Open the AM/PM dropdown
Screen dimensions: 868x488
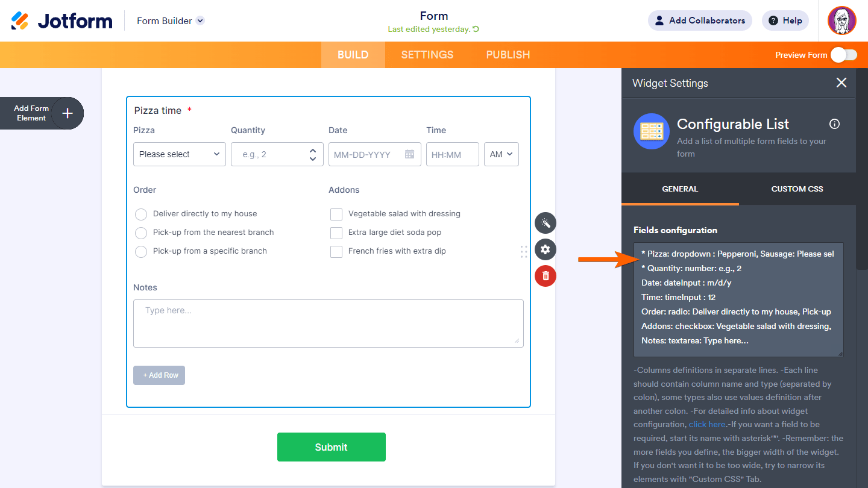tap(502, 154)
